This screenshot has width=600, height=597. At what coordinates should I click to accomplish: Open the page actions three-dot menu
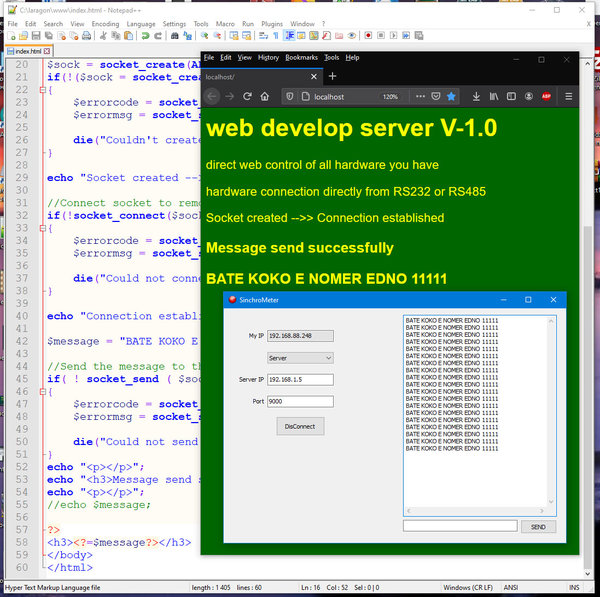[x=420, y=96]
